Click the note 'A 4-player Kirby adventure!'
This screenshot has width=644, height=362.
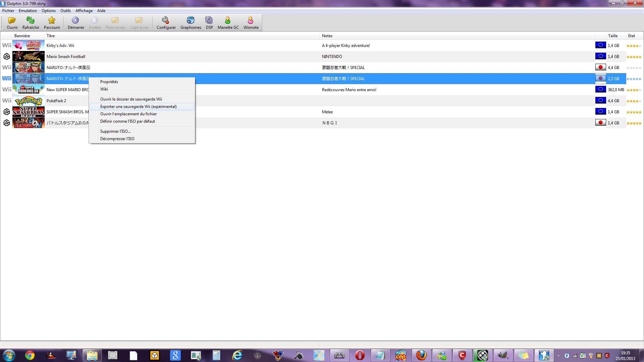pyautogui.click(x=346, y=46)
